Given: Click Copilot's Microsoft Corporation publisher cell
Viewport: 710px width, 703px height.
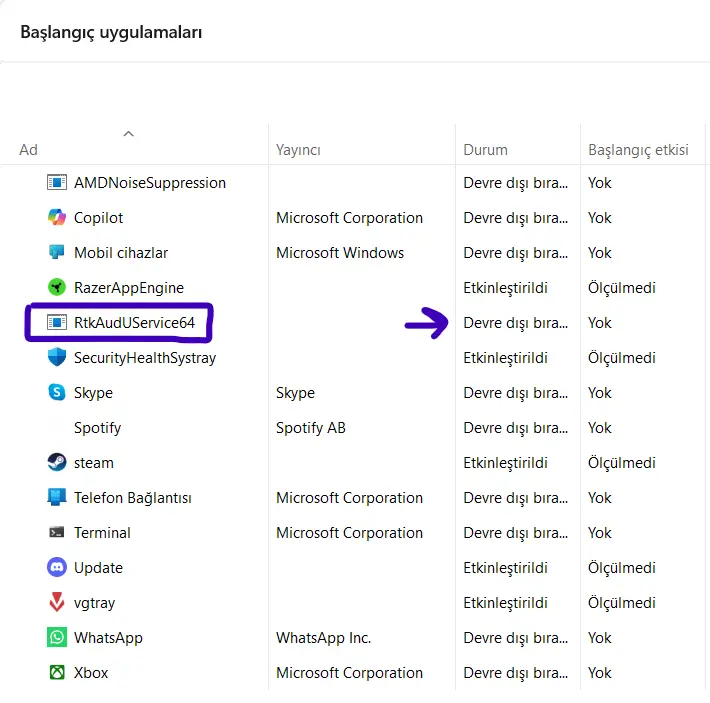Looking at the screenshot, I should [x=349, y=218].
